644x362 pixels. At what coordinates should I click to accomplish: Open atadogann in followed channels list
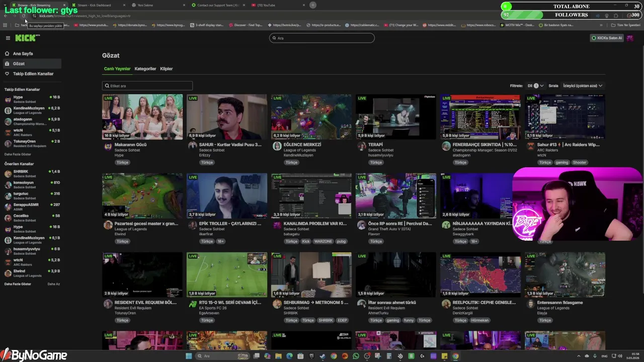point(32,121)
